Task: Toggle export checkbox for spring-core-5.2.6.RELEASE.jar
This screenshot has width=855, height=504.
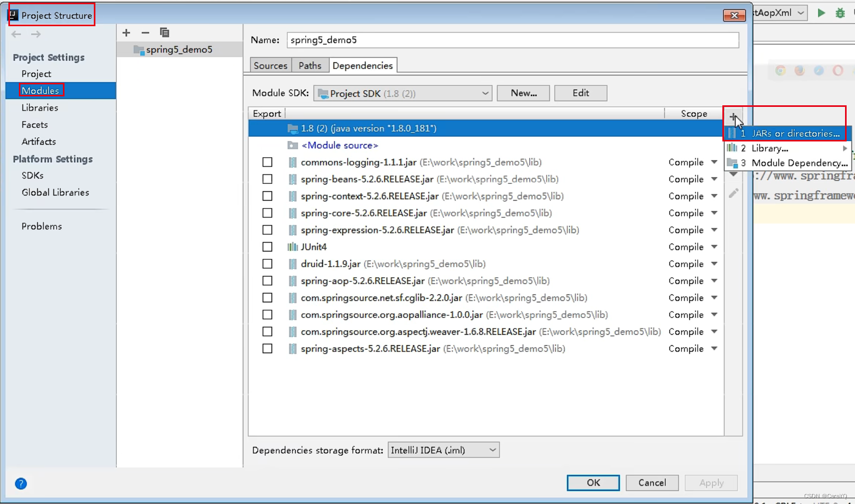Action: click(x=267, y=213)
